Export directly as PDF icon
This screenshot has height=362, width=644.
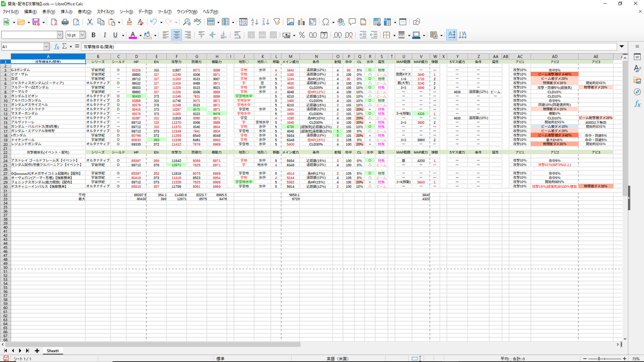[x=54, y=22]
